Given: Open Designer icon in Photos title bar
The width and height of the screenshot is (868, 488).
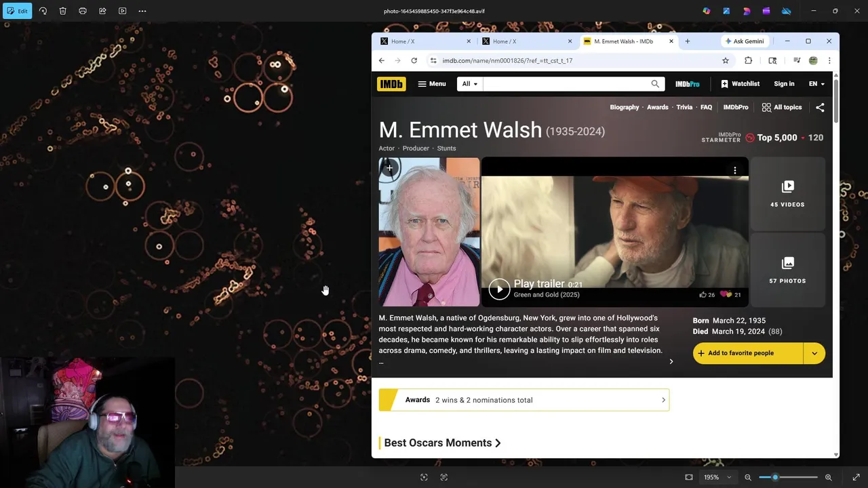Looking at the screenshot, I should (726, 11).
